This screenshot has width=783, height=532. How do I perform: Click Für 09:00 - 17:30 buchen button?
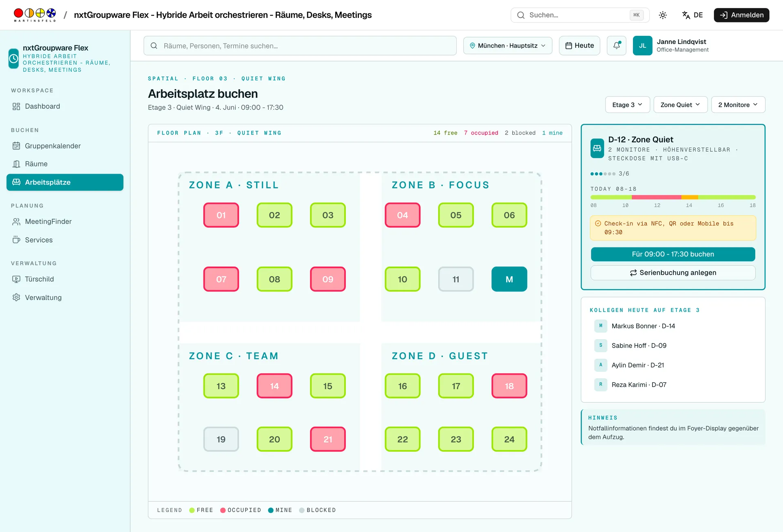tap(673, 254)
